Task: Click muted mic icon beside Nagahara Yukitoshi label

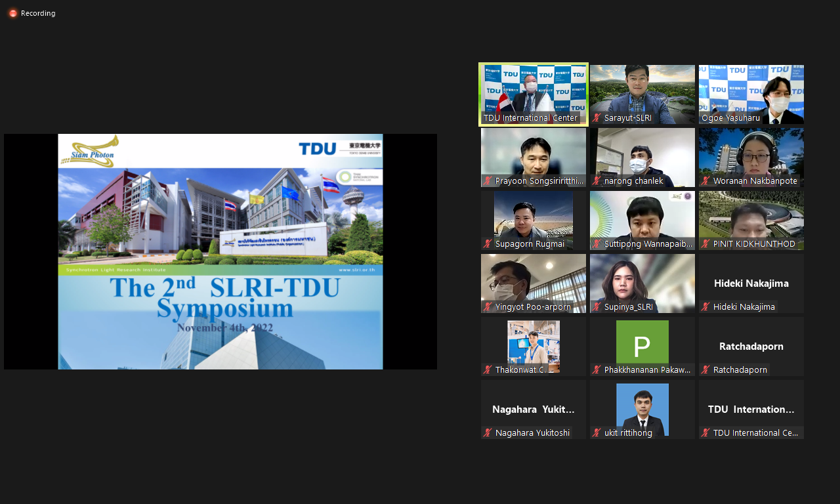Action: tap(488, 433)
